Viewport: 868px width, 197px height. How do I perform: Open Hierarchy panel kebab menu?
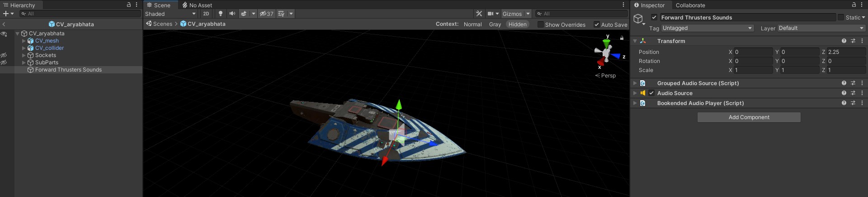137,5
